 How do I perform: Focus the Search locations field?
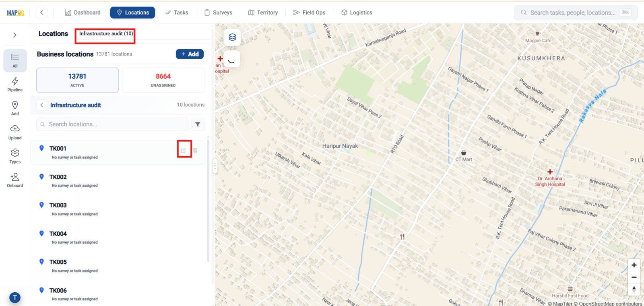coord(112,124)
